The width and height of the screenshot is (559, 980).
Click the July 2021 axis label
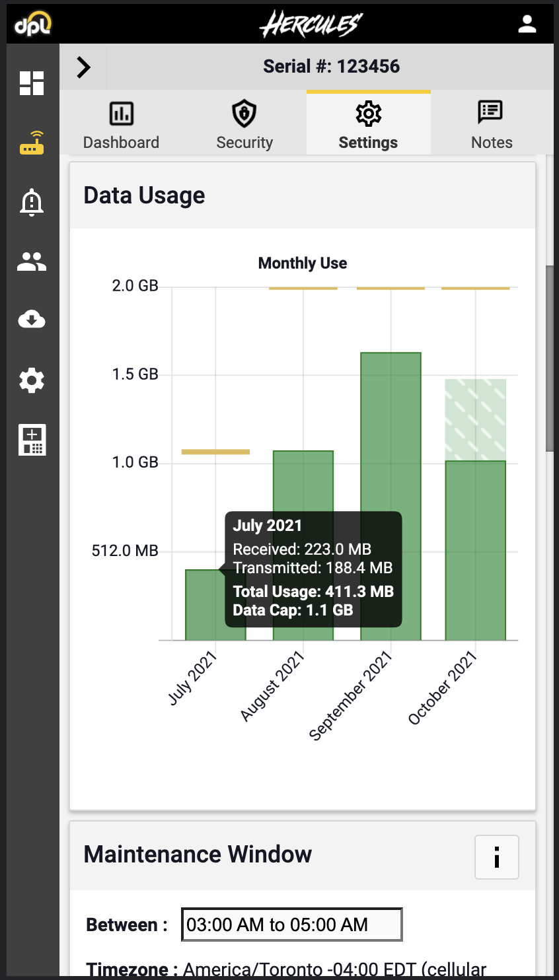pyautogui.click(x=192, y=678)
